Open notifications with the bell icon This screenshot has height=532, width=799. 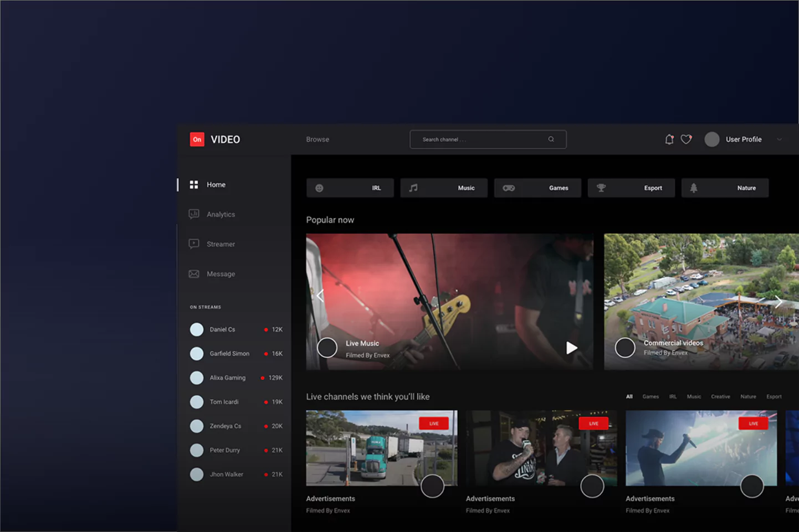(669, 139)
